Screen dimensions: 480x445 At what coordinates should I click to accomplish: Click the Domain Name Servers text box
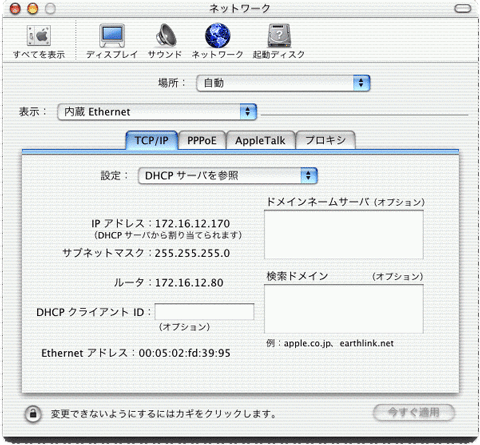tap(344, 235)
